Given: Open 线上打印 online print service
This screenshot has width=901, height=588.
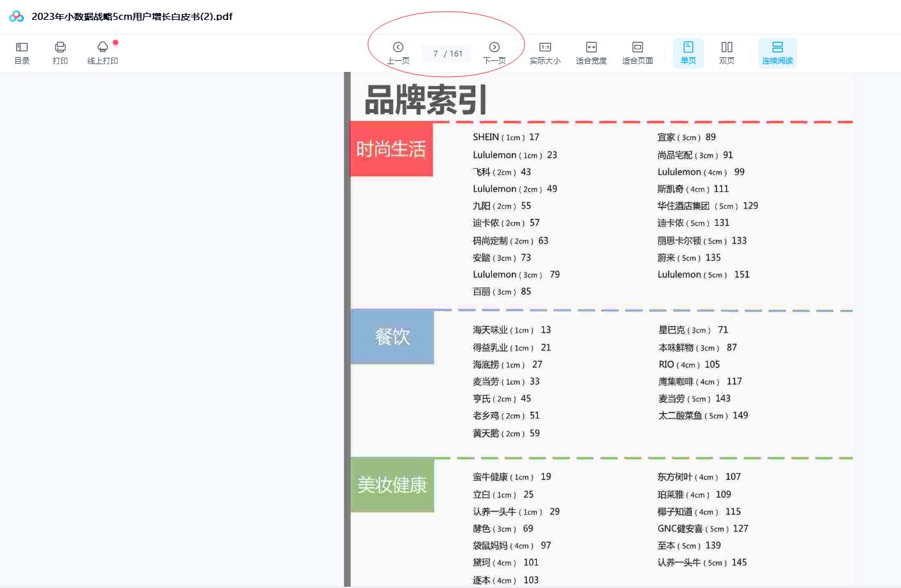Looking at the screenshot, I should (102, 53).
